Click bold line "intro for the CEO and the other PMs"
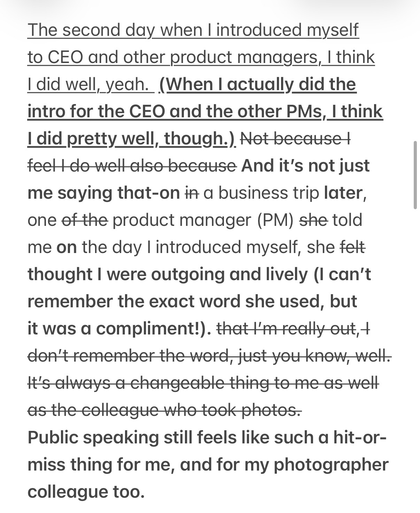The width and height of the screenshot is (420, 513). (174, 111)
